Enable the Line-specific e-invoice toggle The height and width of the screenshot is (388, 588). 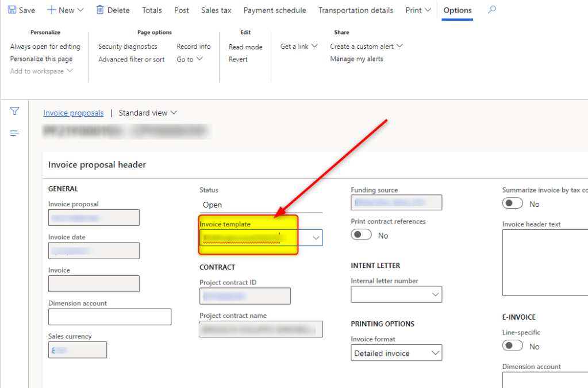coord(512,346)
